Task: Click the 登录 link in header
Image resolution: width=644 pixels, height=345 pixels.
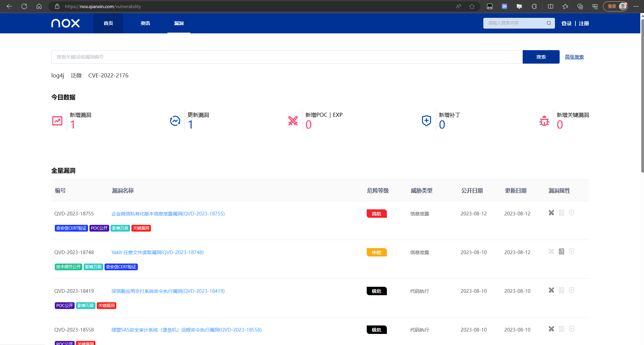Action: click(x=566, y=23)
